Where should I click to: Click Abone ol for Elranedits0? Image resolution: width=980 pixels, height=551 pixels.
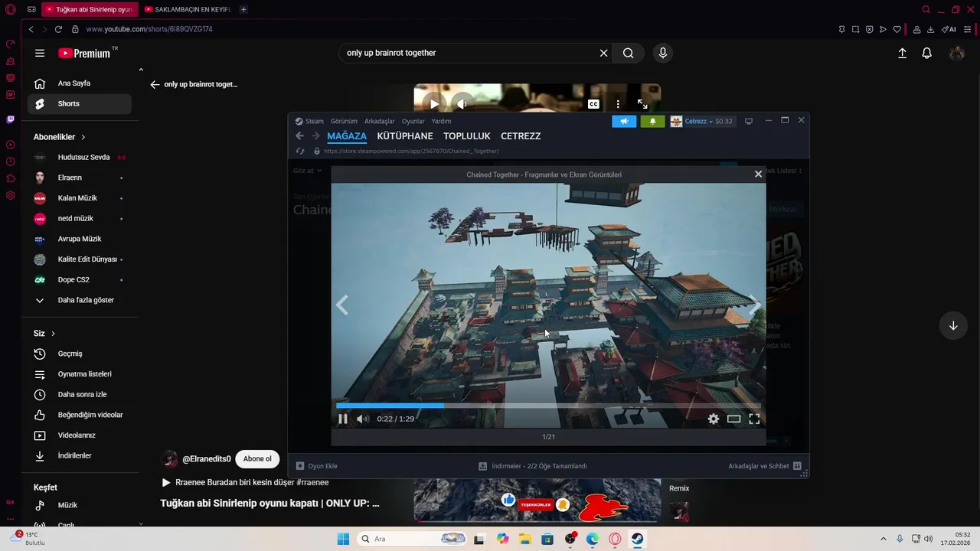(257, 458)
